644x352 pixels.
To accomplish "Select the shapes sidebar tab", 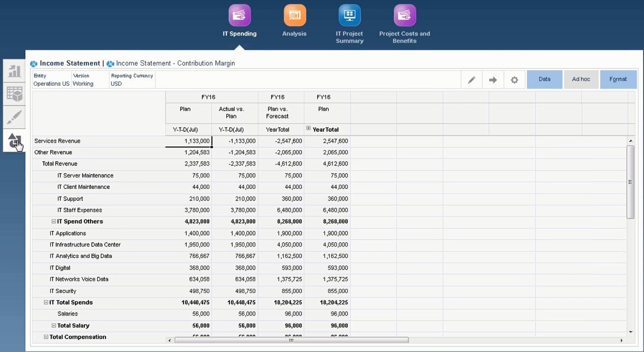I will coord(14,141).
